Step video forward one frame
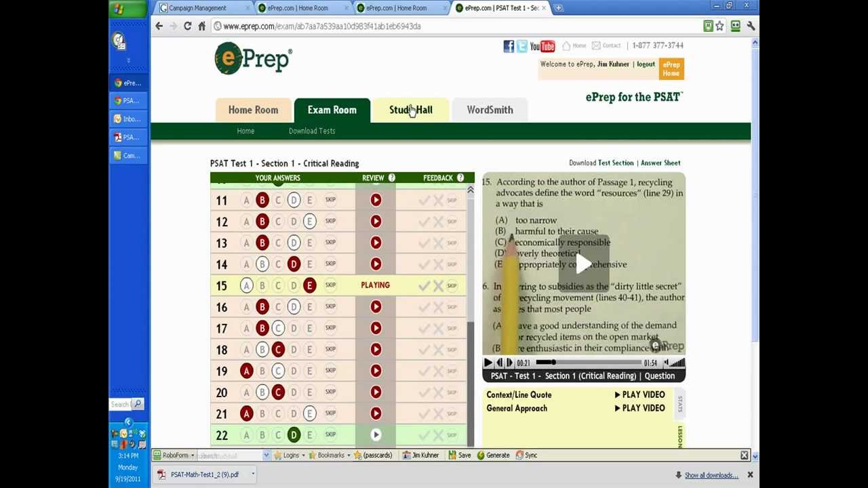The image size is (868, 488). pyautogui.click(x=509, y=363)
